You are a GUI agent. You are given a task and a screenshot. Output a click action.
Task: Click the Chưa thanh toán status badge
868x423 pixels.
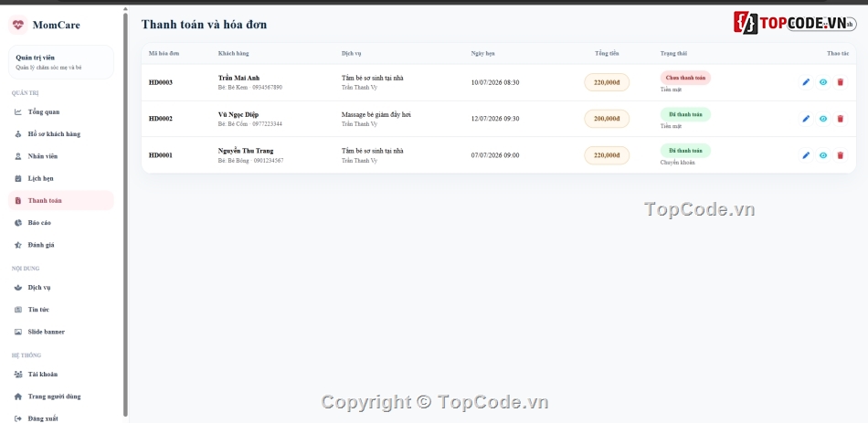[685, 78]
